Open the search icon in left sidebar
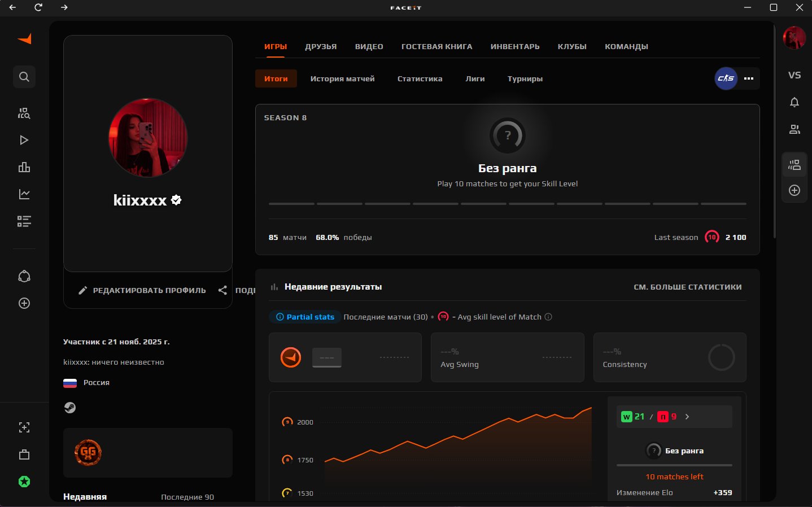812x507 pixels. pos(24,77)
